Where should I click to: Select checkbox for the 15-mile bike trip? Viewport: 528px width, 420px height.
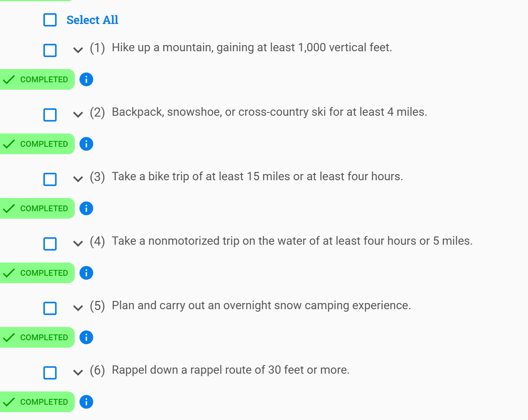pos(50,179)
